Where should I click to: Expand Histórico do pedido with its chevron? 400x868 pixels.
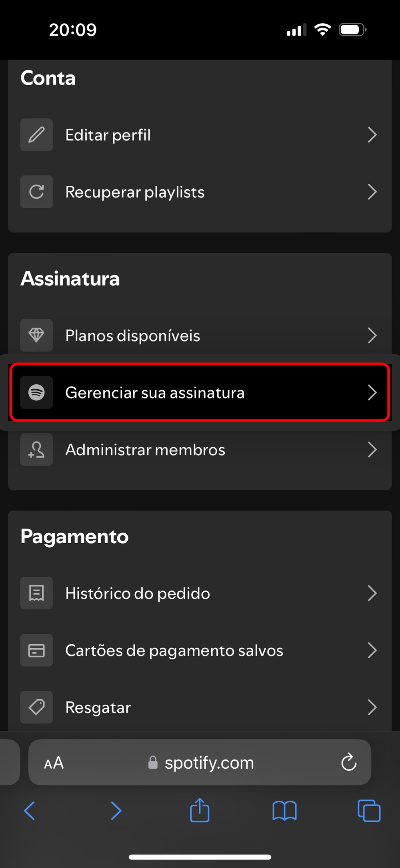tap(372, 593)
